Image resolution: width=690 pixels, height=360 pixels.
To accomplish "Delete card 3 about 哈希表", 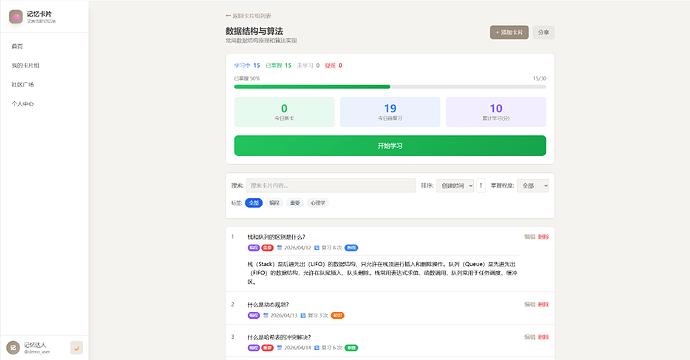I will 543,337.
